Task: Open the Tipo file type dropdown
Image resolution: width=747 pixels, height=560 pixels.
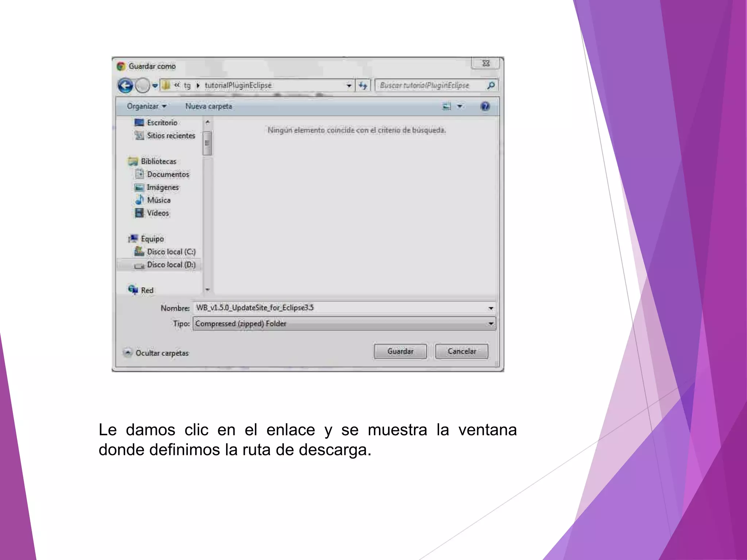Action: [x=344, y=323]
